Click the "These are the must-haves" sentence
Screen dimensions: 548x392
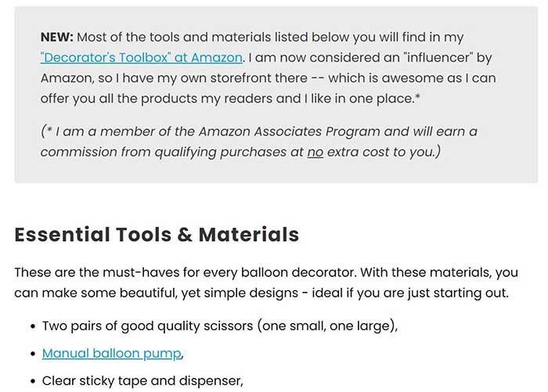click(x=94, y=273)
